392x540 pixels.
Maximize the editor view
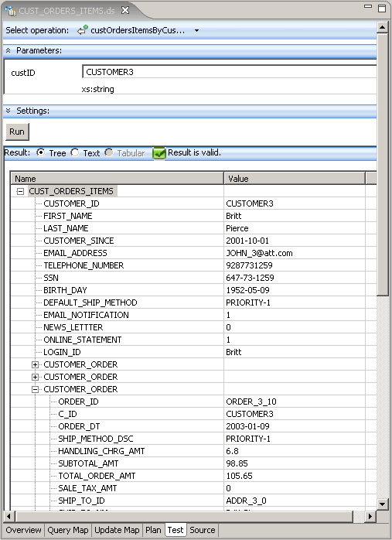(382, 8)
